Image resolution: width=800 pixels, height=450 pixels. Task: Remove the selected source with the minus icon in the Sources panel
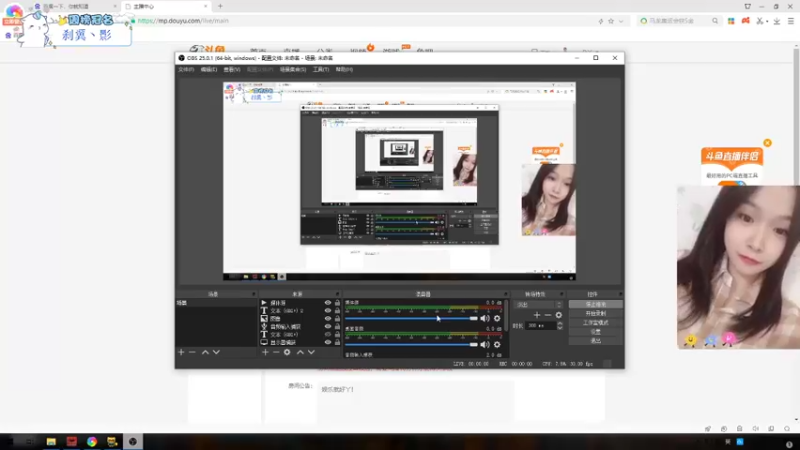276,352
